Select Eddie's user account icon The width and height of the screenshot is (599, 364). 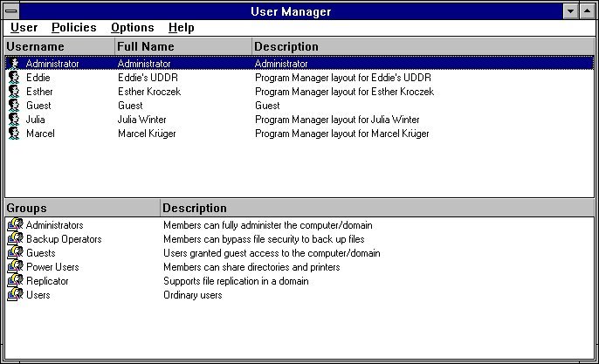(x=14, y=78)
